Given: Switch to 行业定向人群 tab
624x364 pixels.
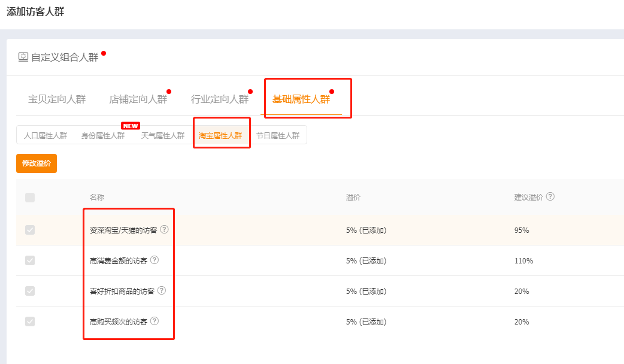Looking at the screenshot, I should [220, 99].
